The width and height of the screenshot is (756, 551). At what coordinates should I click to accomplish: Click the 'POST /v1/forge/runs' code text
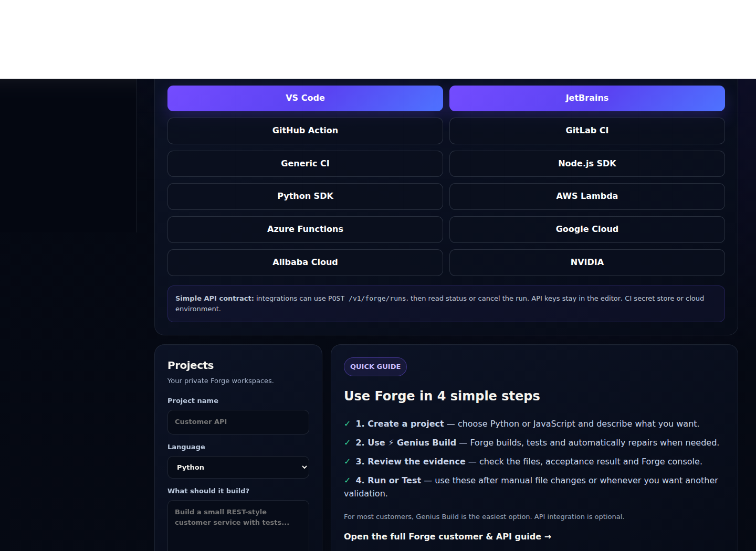pos(367,298)
